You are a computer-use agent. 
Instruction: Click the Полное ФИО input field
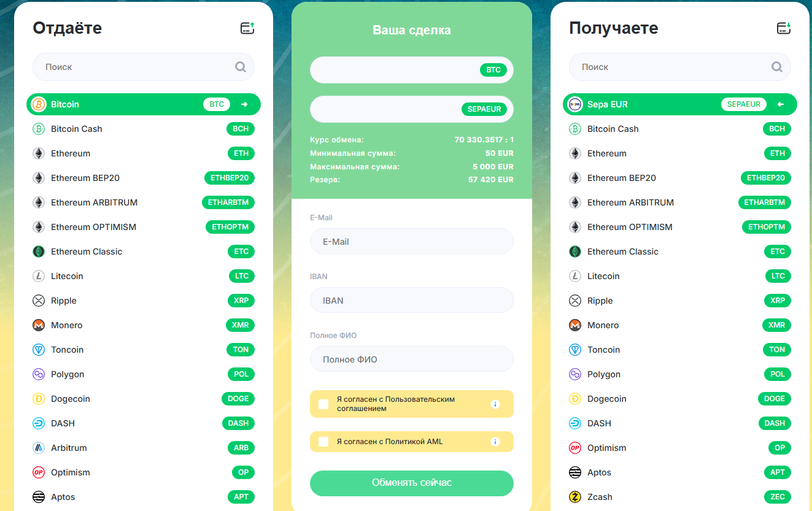click(x=412, y=359)
